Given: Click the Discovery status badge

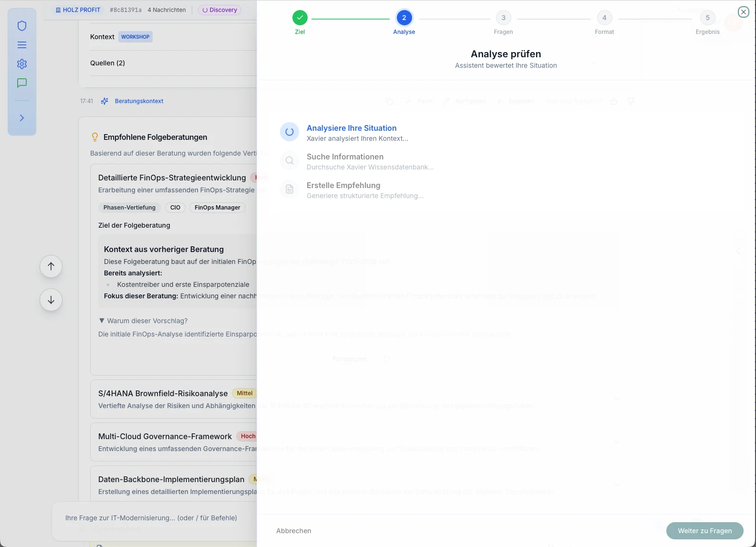Looking at the screenshot, I should (x=220, y=10).
